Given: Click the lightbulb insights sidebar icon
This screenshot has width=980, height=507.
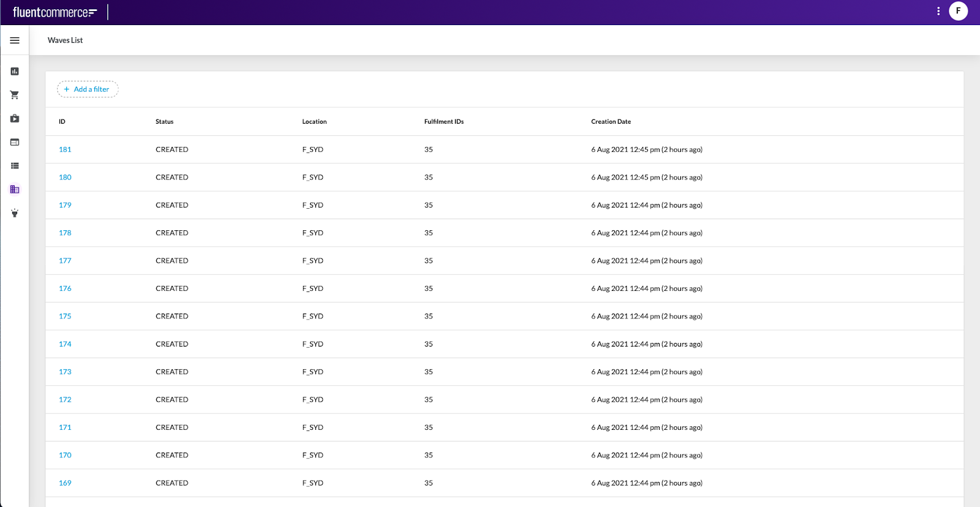Looking at the screenshot, I should point(15,213).
